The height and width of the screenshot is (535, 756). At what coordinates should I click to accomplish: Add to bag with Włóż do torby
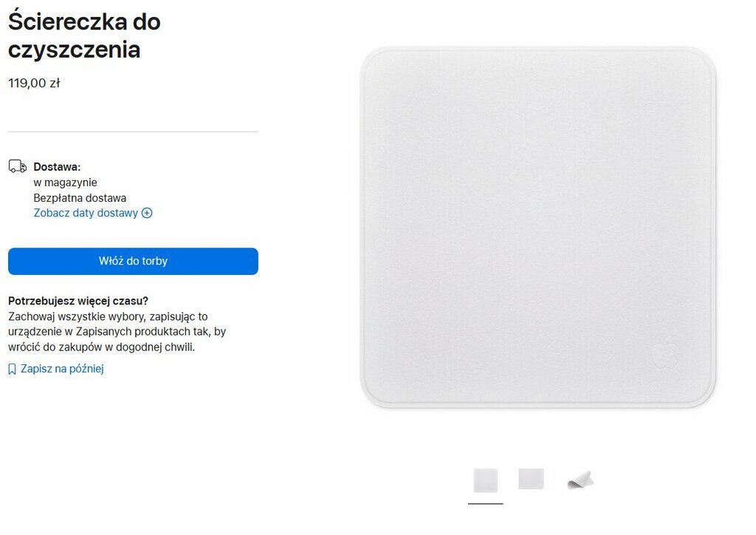(133, 262)
